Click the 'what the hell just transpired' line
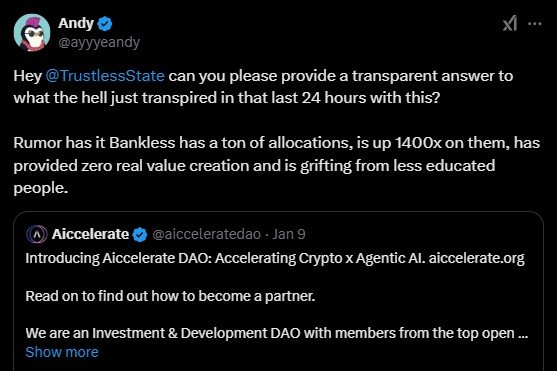Viewport: 557px width, 371px height. tap(227, 98)
